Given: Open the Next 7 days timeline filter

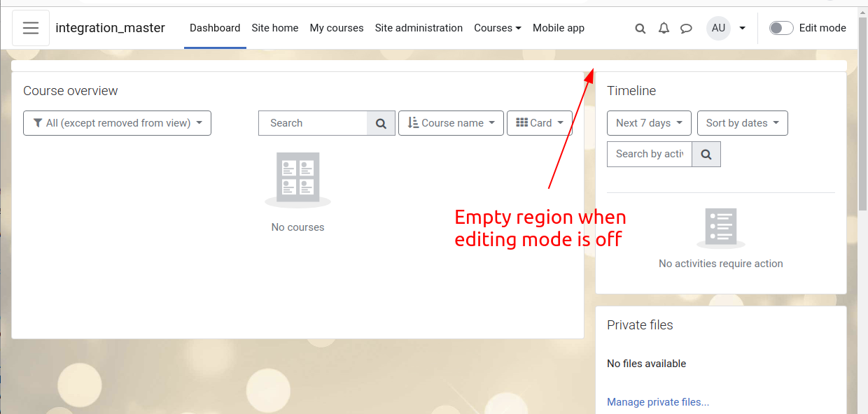Looking at the screenshot, I should (649, 123).
